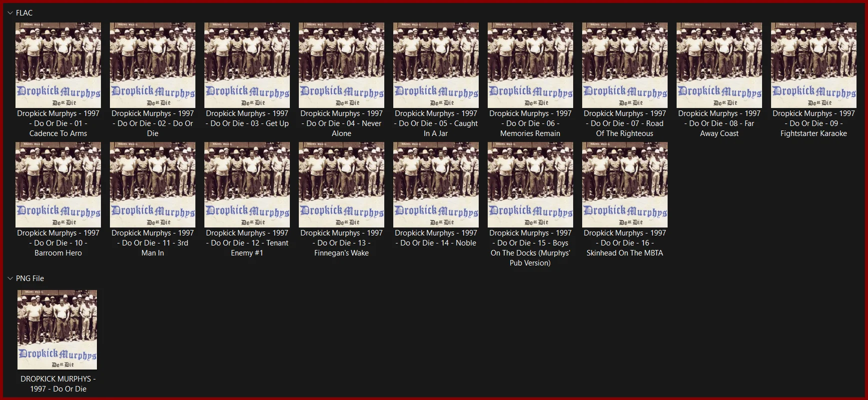The image size is (868, 400).
Task: Click filename text '04 - Never Alone'
Action: (341, 123)
